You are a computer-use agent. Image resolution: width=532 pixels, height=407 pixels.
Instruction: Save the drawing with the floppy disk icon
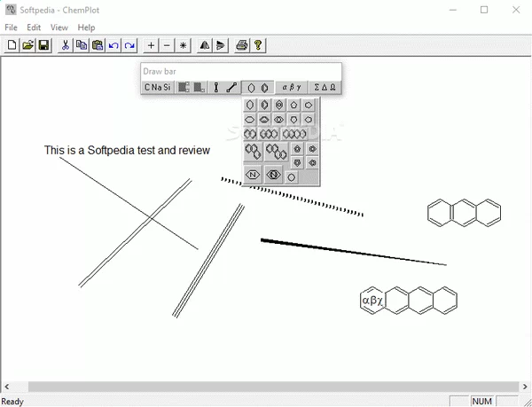[x=43, y=44]
